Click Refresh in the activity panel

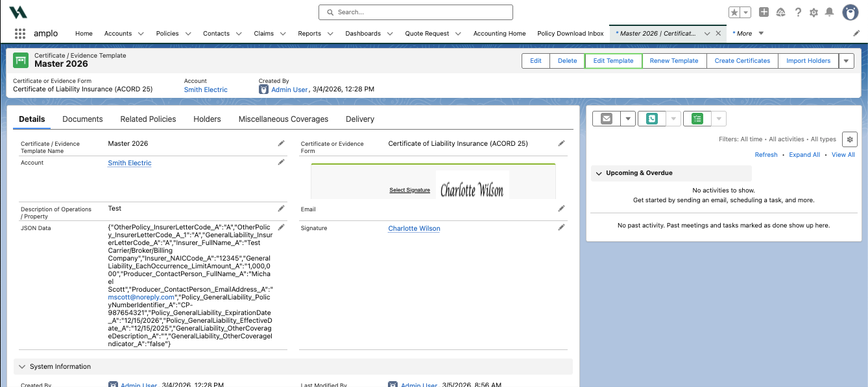[766, 155]
